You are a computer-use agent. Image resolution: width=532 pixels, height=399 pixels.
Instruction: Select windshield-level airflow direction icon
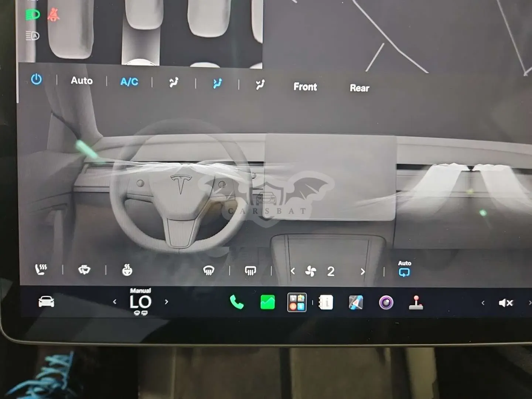[x=174, y=82]
